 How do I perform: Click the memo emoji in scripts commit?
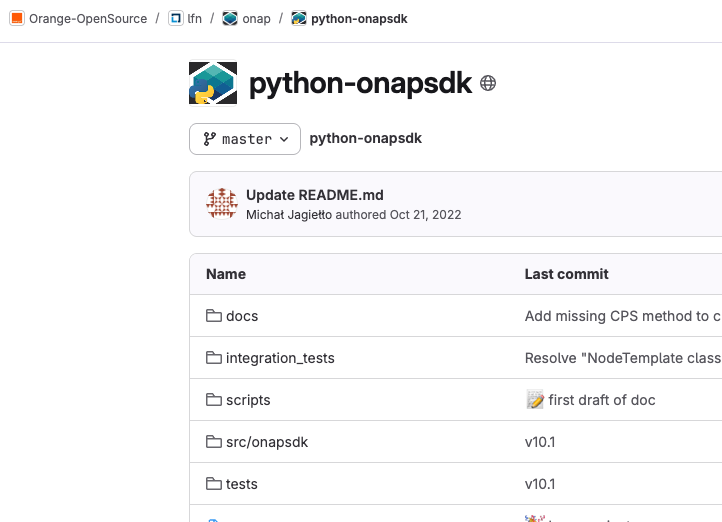click(535, 400)
